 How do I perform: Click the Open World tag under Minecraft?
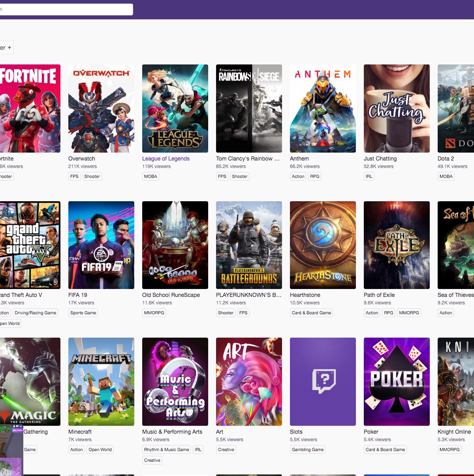point(100,450)
